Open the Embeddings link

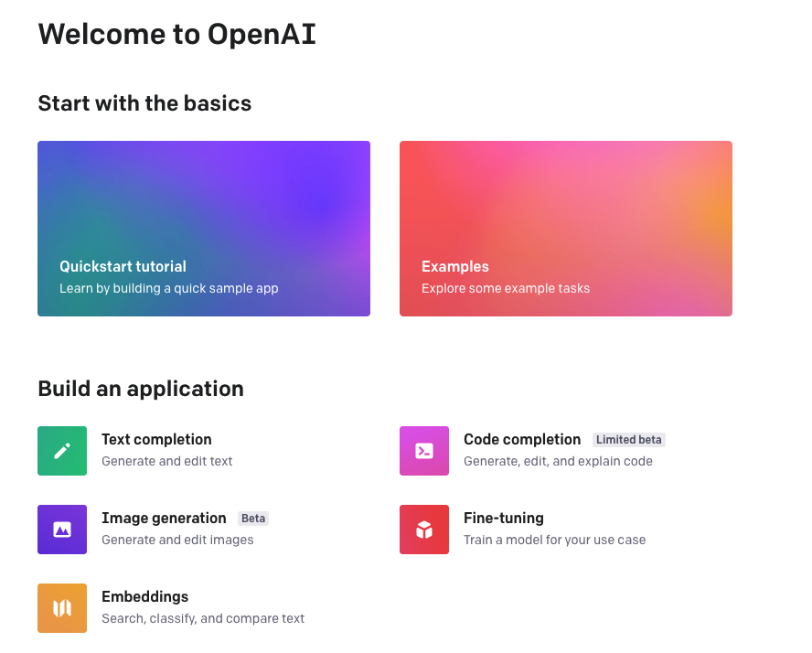(145, 596)
